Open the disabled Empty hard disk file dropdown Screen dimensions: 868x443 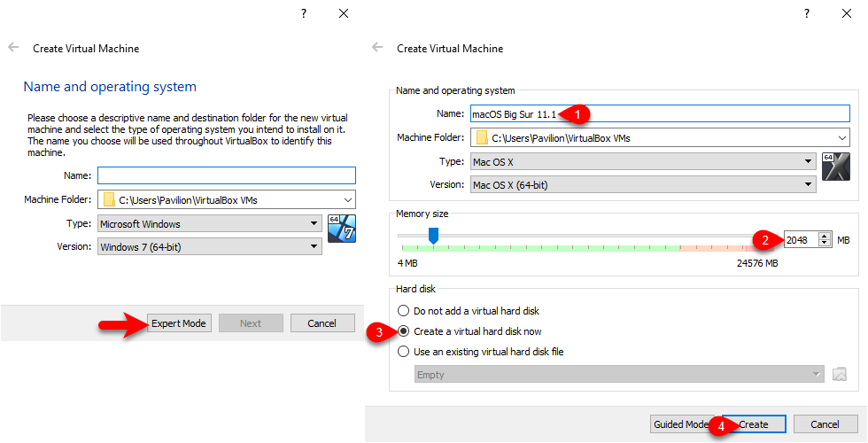pos(619,375)
